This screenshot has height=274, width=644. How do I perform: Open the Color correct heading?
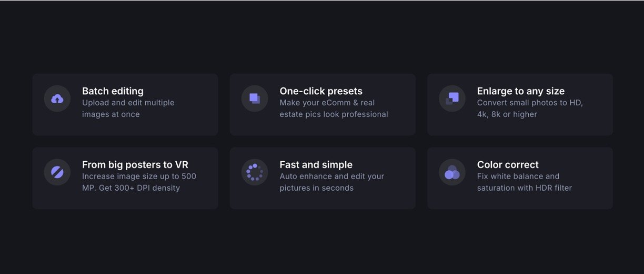508,165
